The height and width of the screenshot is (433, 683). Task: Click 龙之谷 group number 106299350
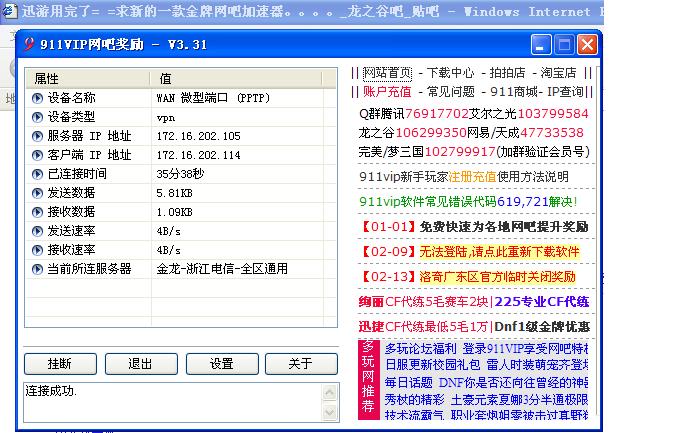tap(431, 133)
